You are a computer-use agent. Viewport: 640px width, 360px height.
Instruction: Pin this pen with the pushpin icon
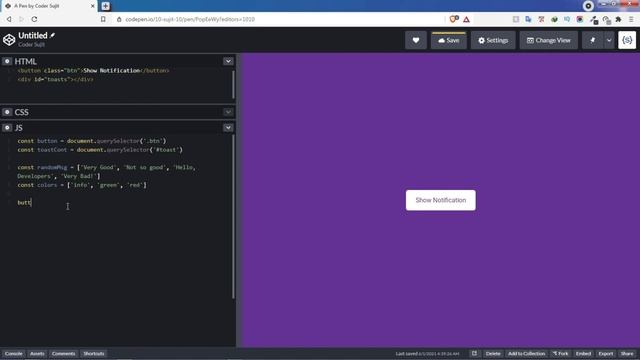click(x=593, y=40)
